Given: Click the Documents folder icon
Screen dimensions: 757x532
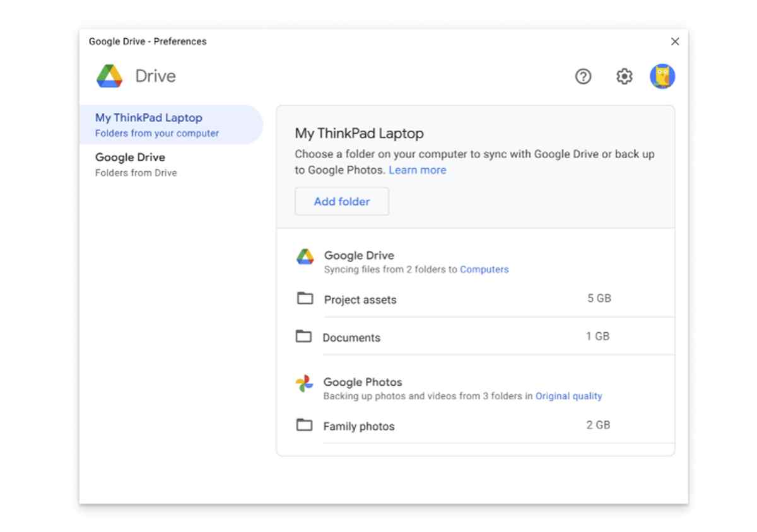Looking at the screenshot, I should tap(304, 336).
